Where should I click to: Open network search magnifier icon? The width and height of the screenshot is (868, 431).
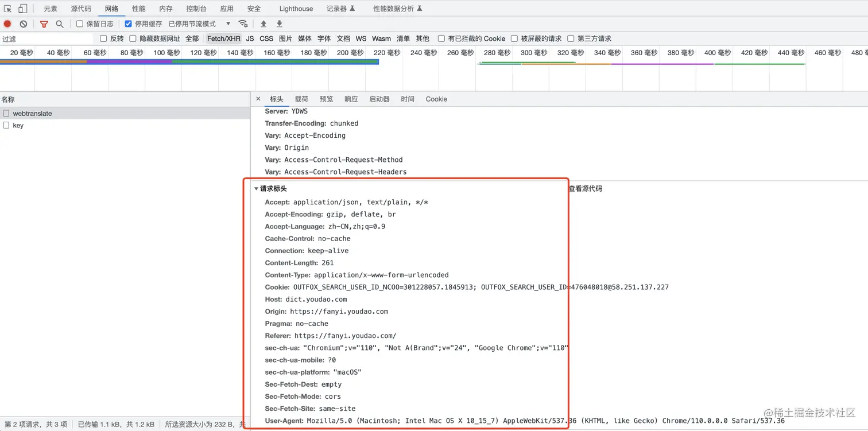(x=60, y=24)
